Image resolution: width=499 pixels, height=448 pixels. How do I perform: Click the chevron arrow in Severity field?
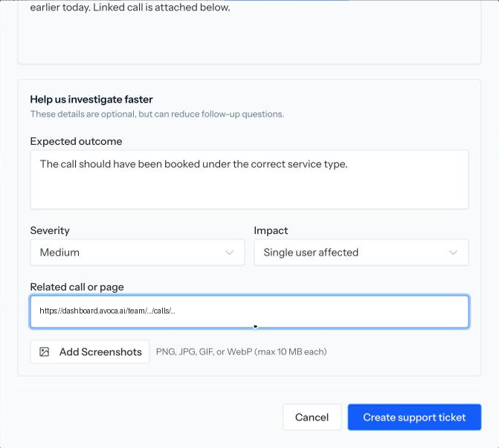(x=230, y=253)
